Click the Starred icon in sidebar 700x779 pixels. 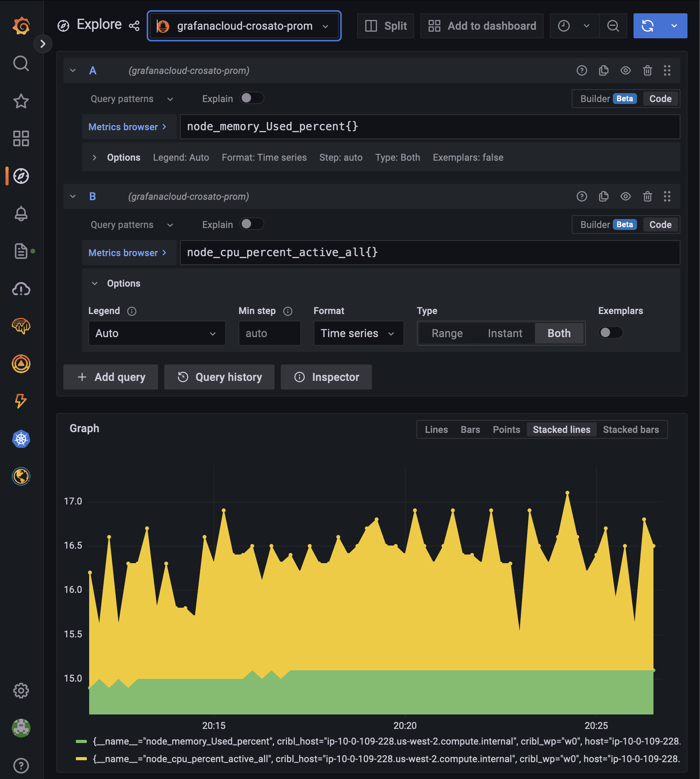[x=21, y=101]
